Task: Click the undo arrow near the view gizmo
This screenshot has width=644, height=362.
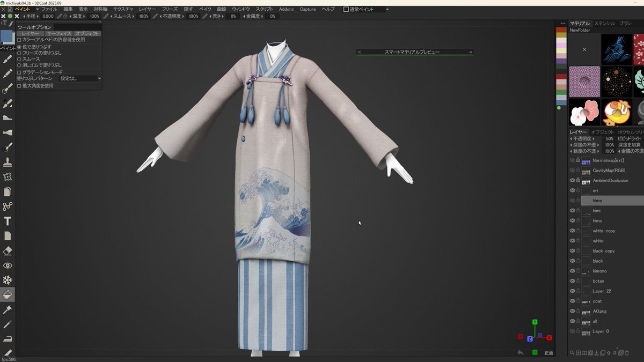Action: [x=520, y=352]
